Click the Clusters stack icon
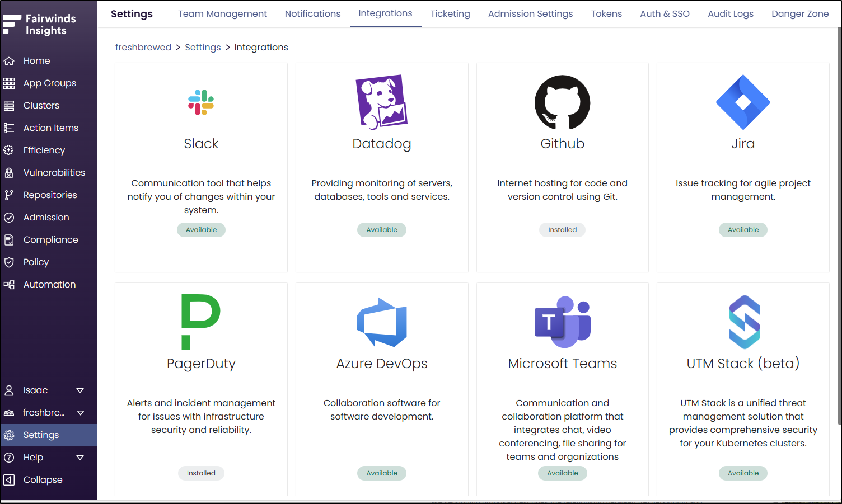The width and height of the screenshot is (842, 504). coord(9,106)
